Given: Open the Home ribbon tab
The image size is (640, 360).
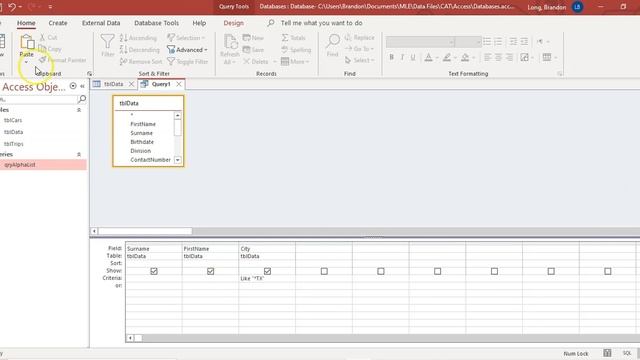Looking at the screenshot, I should pyautogui.click(x=26, y=23).
